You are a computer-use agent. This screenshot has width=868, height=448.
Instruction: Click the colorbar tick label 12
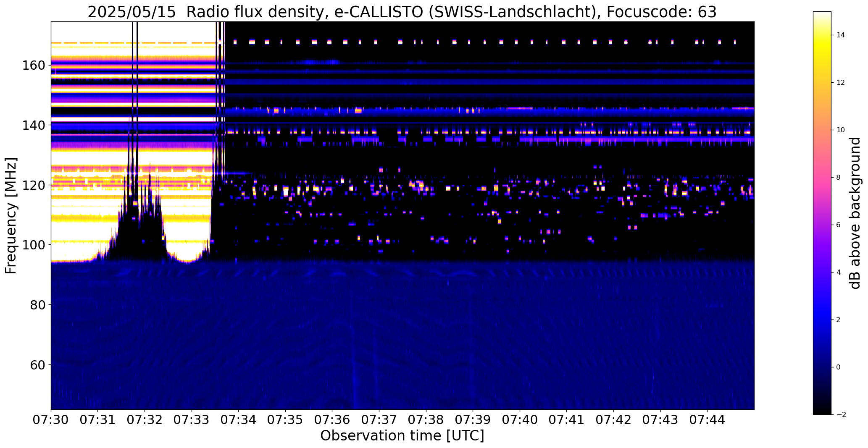[841, 83]
